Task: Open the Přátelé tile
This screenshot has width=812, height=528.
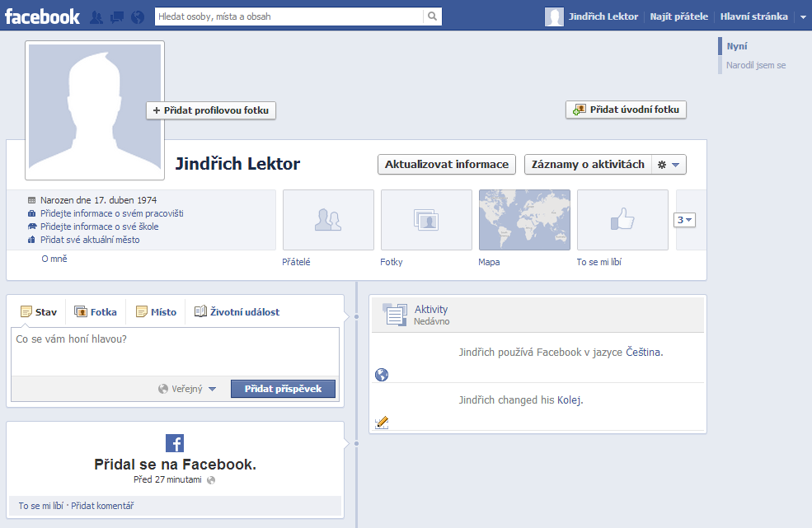Action: [x=328, y=220]
